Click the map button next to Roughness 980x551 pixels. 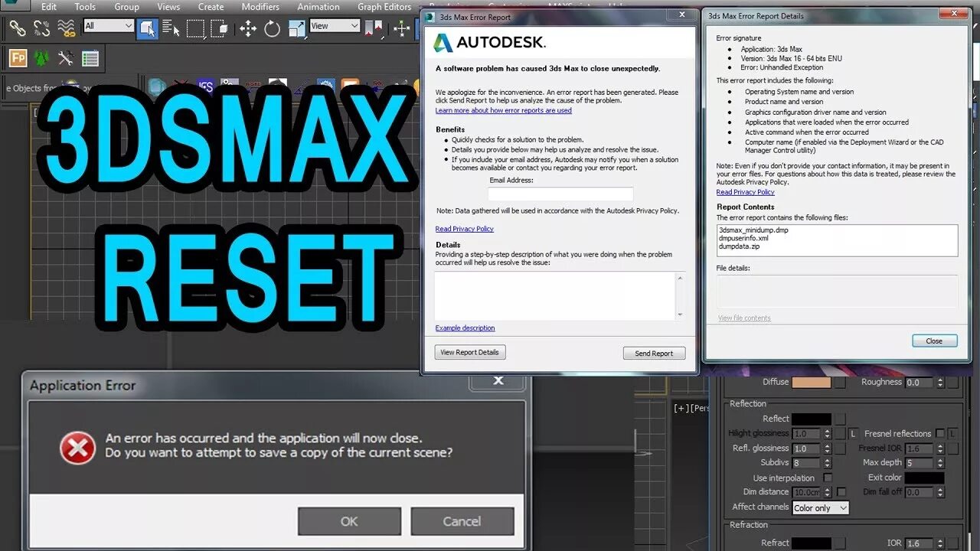pyautogui.click(x=954, y=383)
